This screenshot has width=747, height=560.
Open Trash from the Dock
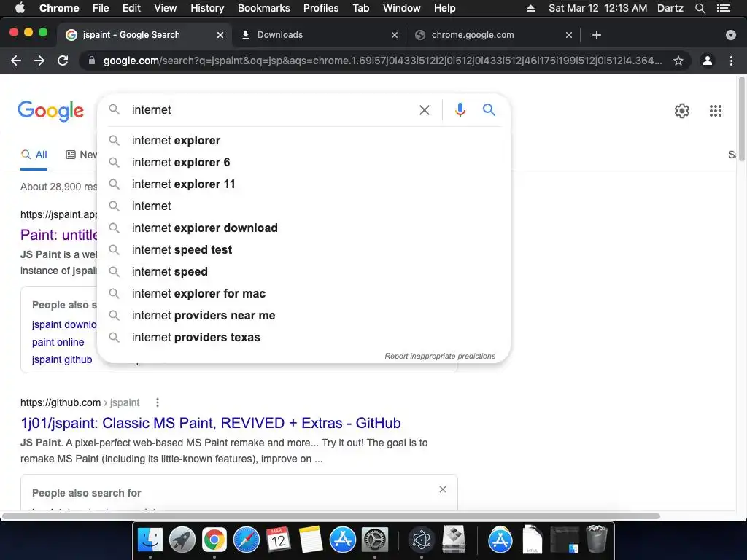click(597, 539)
